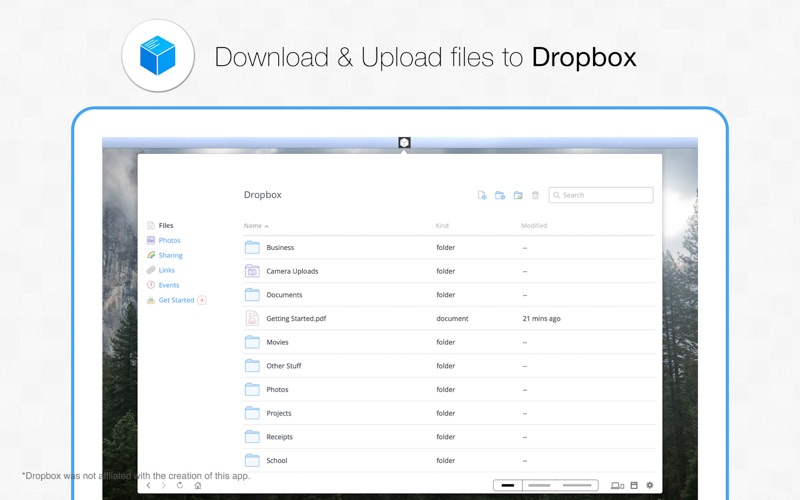Screen dimensions: 800x500
Task: Open Events in the sidebar
Action: [169, 285]
